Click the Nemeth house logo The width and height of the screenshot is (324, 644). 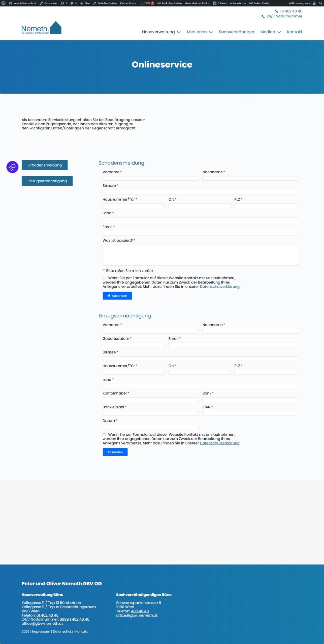pos(41,28)
